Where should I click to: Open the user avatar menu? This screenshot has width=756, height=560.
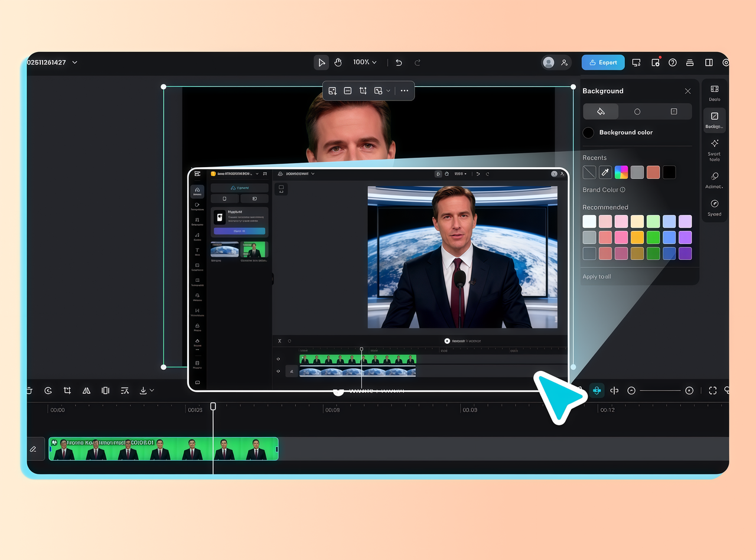549,63
